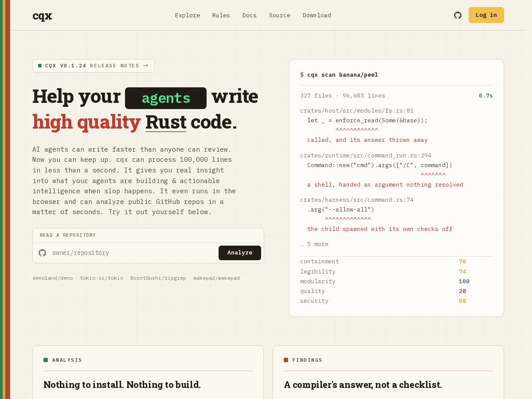
Task: Click the 'READ A REPOSITORY' label
Action: pos(68,235)
